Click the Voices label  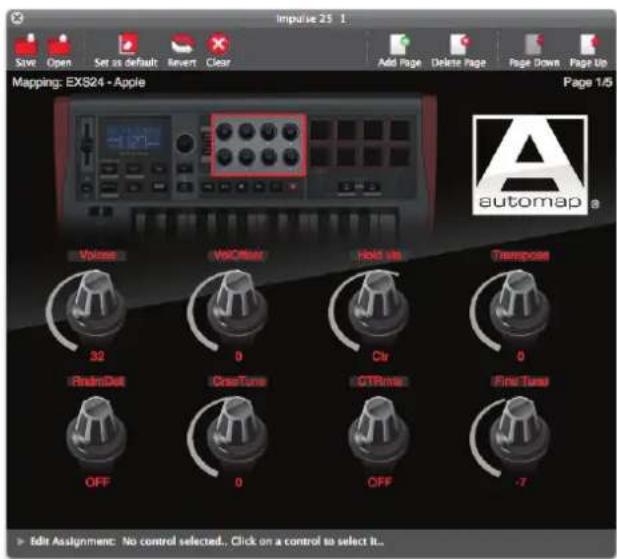point(98,255)
